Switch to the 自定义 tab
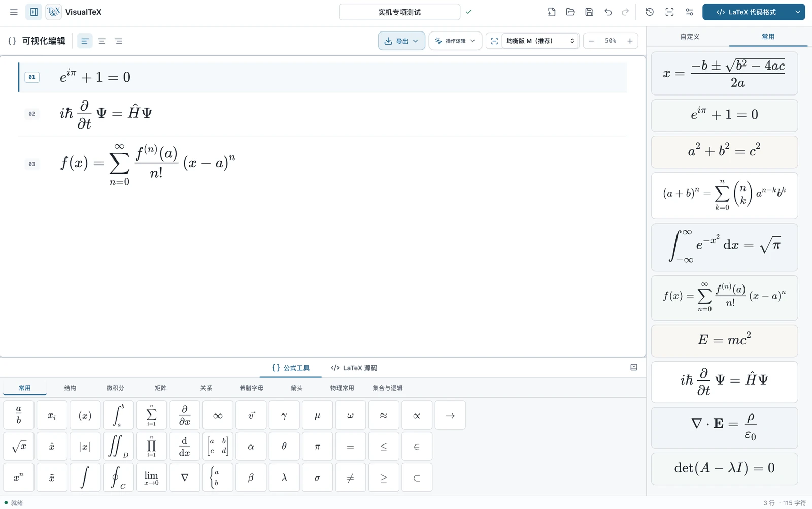 point(690,37)
